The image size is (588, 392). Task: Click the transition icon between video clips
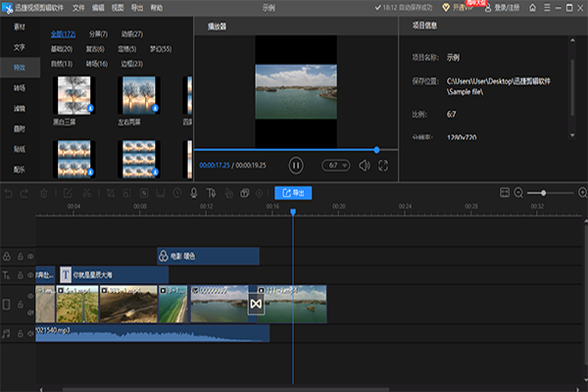[256, 305]
